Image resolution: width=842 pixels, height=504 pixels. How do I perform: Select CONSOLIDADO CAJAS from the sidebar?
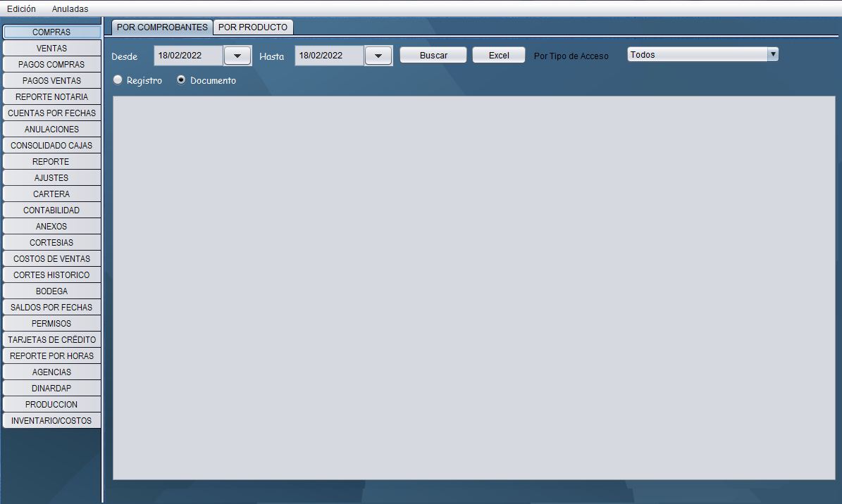click(51, 145)
